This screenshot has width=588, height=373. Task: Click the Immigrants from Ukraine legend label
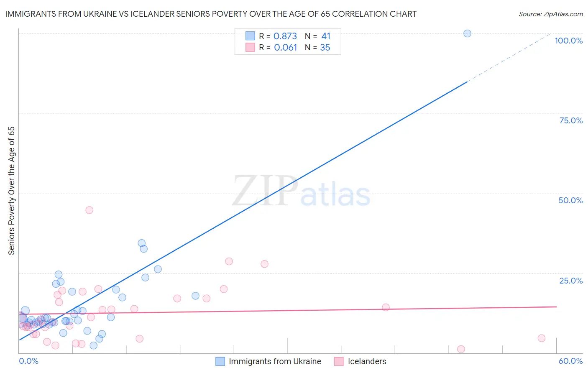275,361
